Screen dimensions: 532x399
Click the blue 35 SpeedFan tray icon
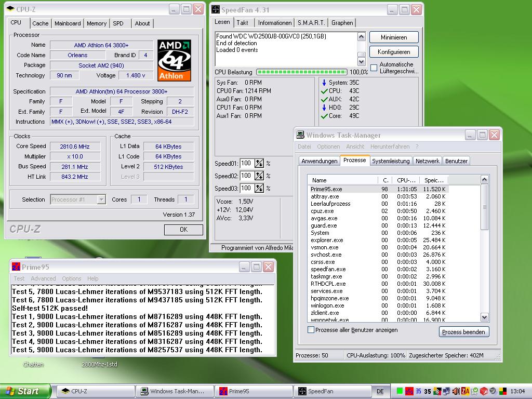pyautogui.click(x=418, y=391)
